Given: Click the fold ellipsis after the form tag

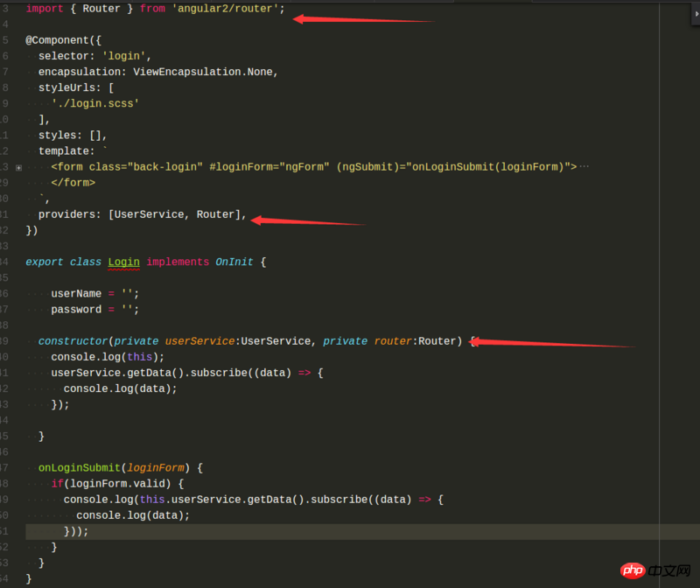Looking at the screenshot, I should pyautogui.click(x=584, y=166).
